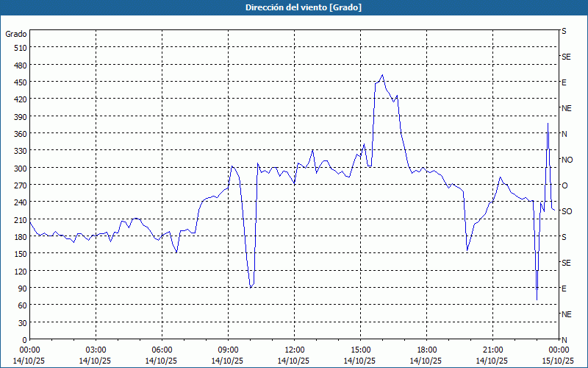Select the 09:00 time label on the x-axis
The image size is (588, 368).
click(228, 350)
